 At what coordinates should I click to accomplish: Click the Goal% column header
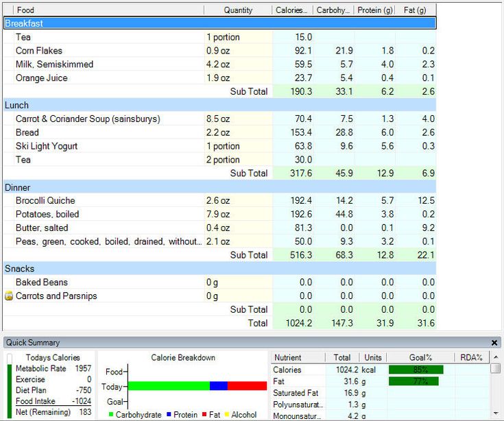coord(420,357)
